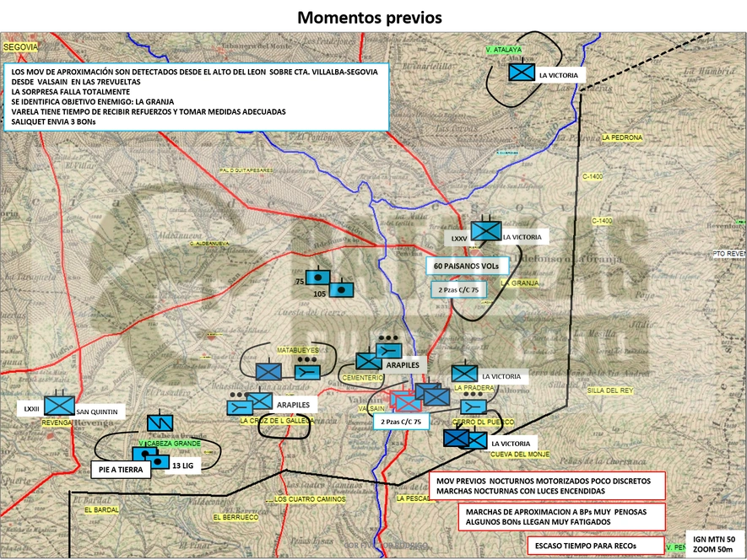747x560 pixels.
Task: Click the LOS CUATRO CAMINOS place label
Action: click(310, 499)
